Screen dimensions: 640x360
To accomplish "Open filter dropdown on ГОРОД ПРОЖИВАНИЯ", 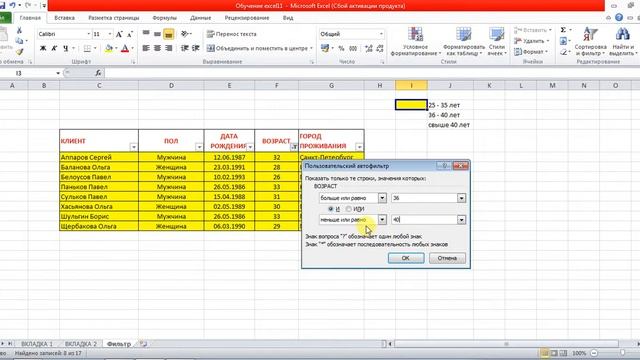I will [359, 147].
